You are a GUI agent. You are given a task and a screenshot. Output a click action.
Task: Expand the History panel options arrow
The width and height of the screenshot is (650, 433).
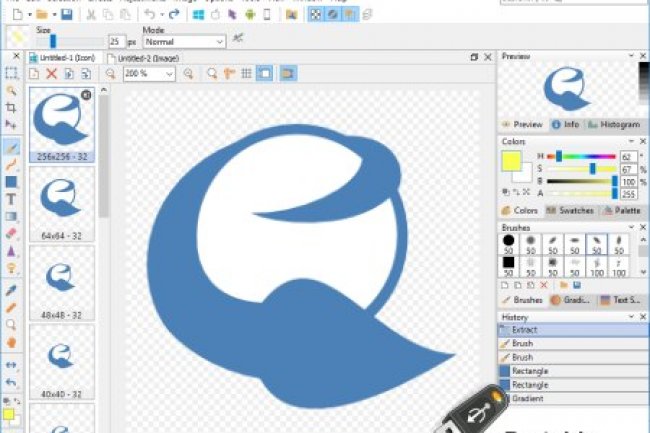coord(631,317)
